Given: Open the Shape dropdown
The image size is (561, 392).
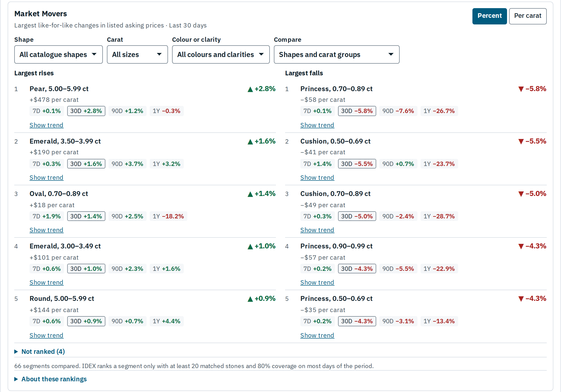Looking at the screenshot, I should 58,54.
